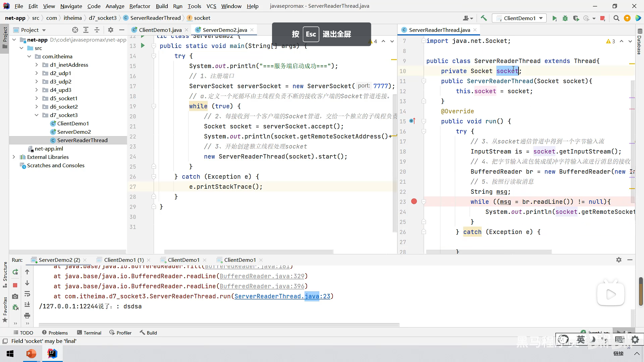Click the Build project hammer icon
This screenshot has width=644, height=362.
coord(484,18)
